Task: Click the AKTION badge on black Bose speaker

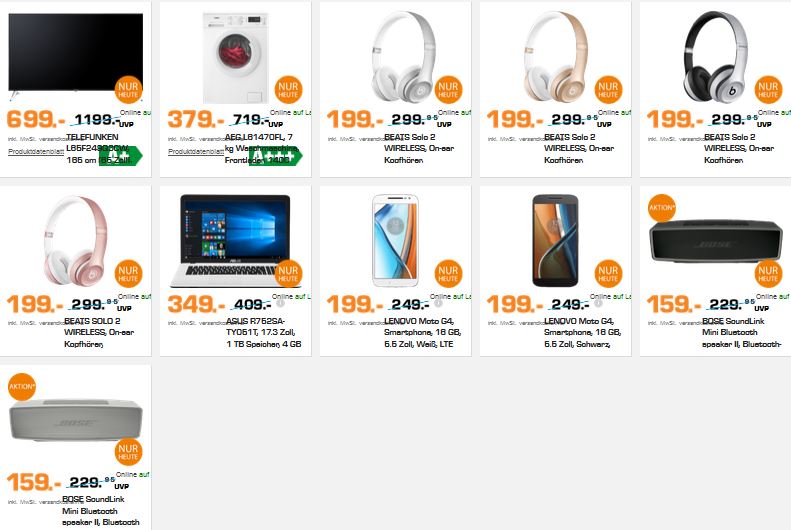Action: [x=661, y=208]
